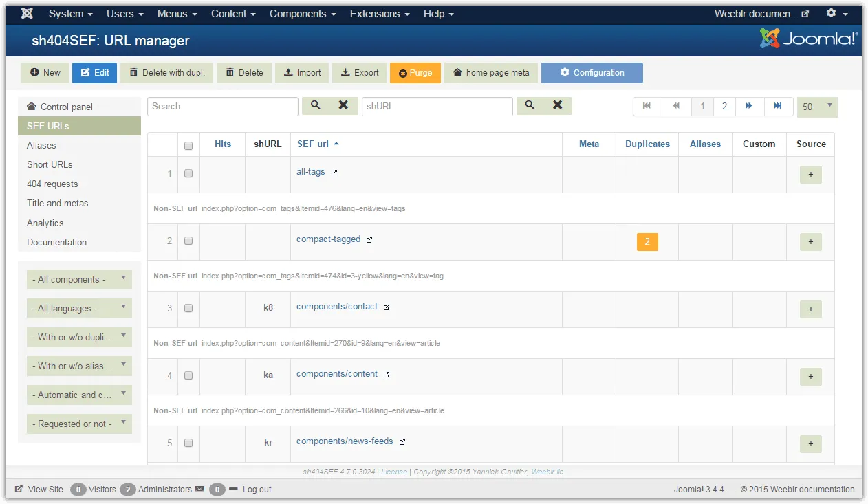Go to next page using forward arrow
The width and height of the screenshot is (868, 504).
749,106
